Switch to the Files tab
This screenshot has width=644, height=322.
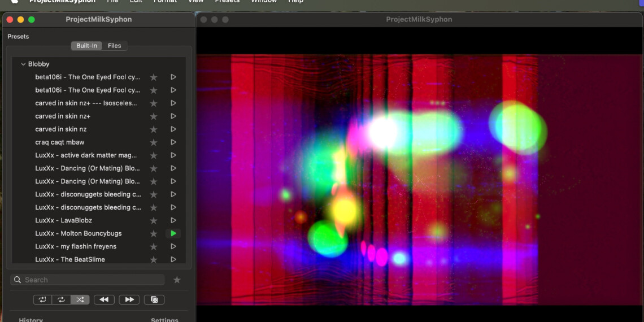(115, 46)
